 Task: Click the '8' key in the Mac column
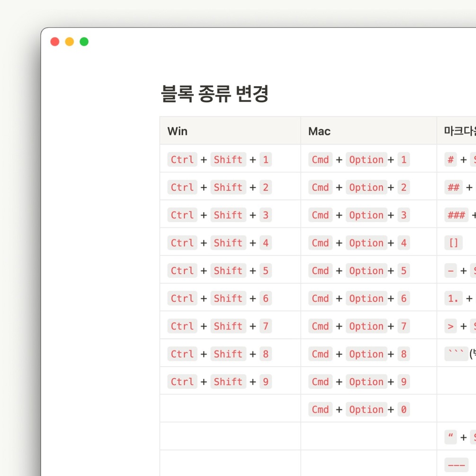coord(404,354)
